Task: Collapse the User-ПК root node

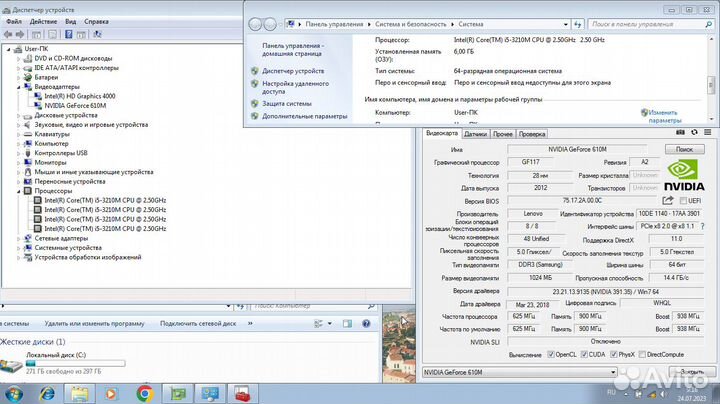Action: (9, 49)
